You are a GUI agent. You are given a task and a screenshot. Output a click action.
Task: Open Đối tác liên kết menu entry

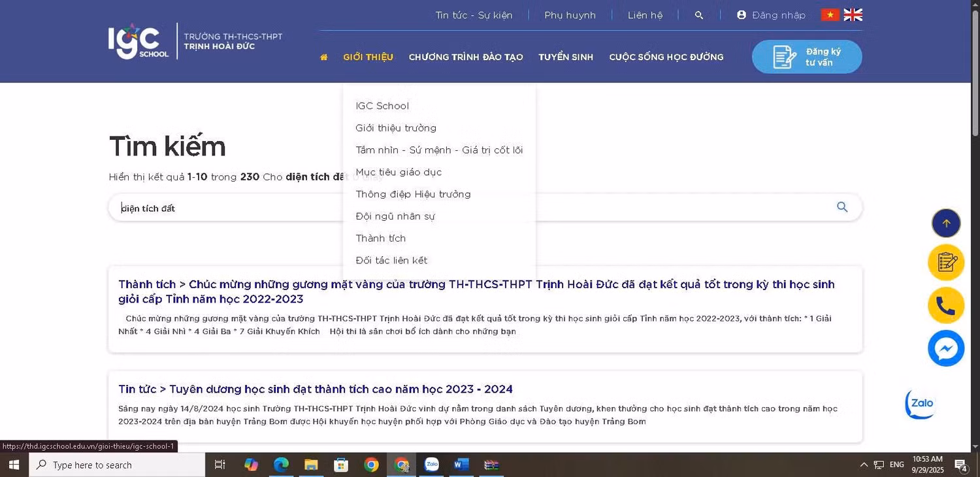[x=391, y=261]
